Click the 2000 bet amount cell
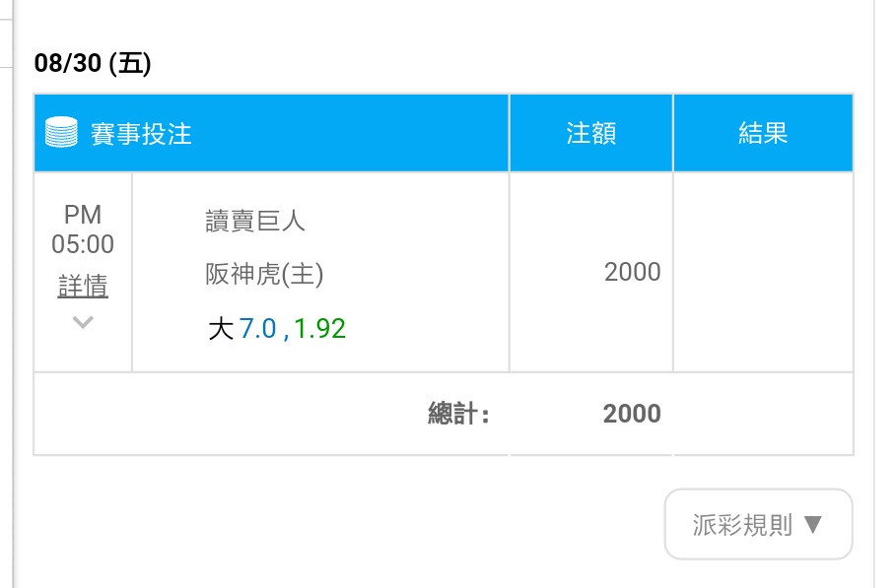 click(x=632, y=272)
